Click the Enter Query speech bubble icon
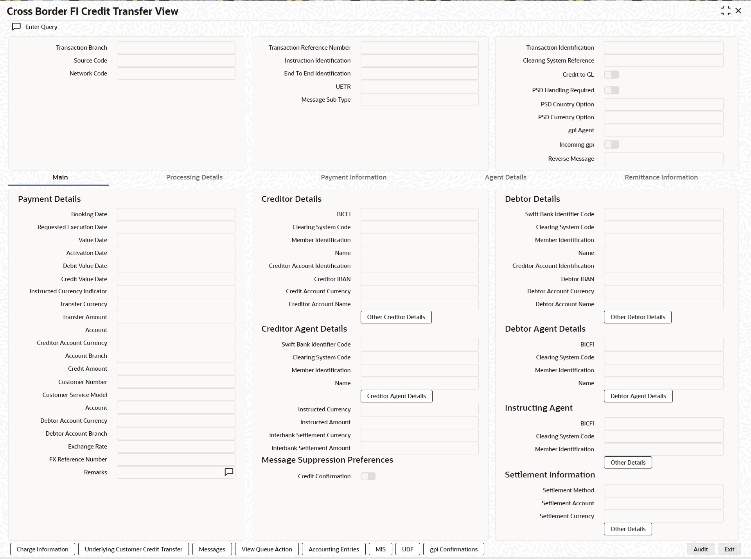The height and width of the screenshot is (560, 751). pyautogui.click(x=16, y=27)
